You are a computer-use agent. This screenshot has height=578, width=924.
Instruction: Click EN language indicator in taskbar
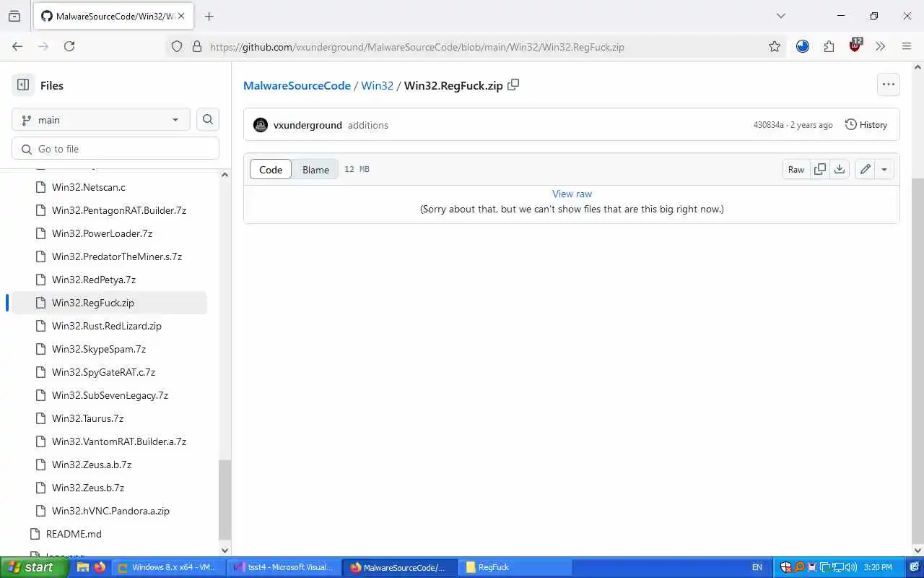tap(757, 567)
